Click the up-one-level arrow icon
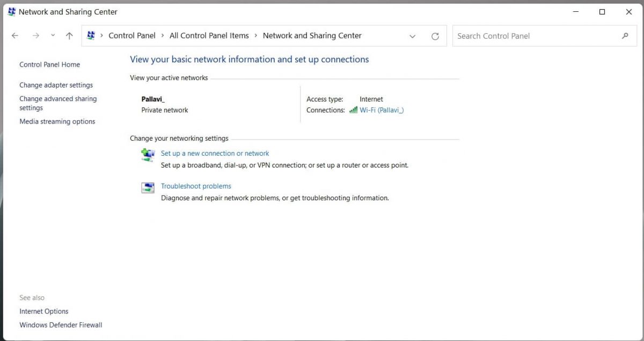The height and width of the screenshot is (341, 644). click(69, 35)
